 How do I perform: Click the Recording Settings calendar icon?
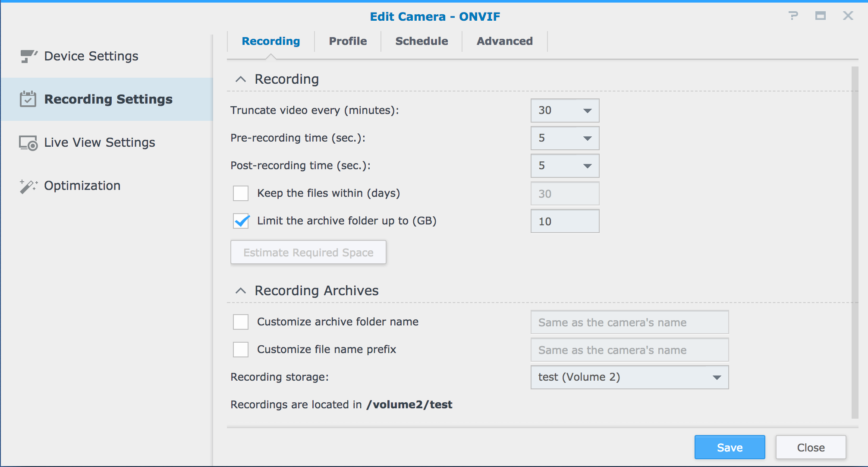point(28,99)
